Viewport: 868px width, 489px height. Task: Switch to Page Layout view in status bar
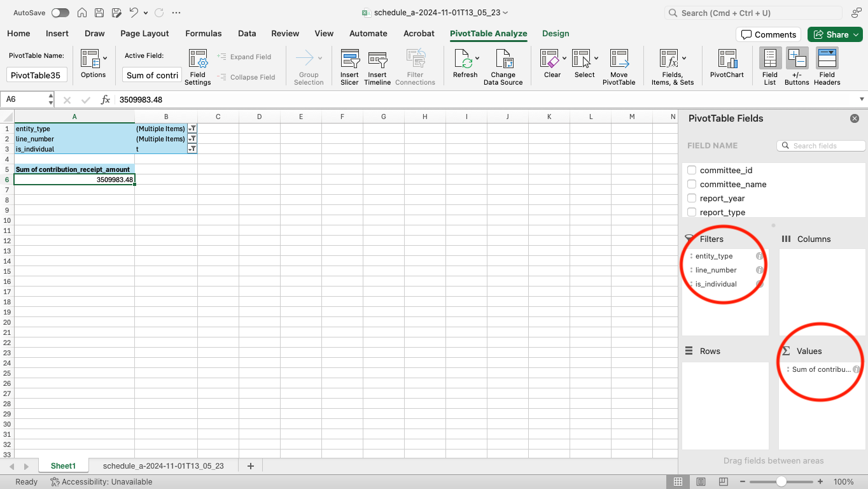coord(701,482)
